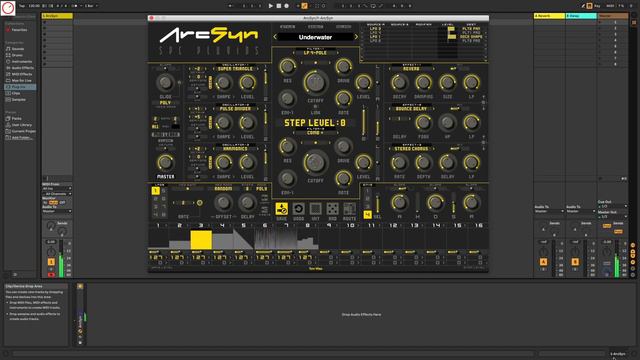The height and width of the screenshot is (360, 640).
Task: Select envelope 4 button
Action: tap(367, 214)
